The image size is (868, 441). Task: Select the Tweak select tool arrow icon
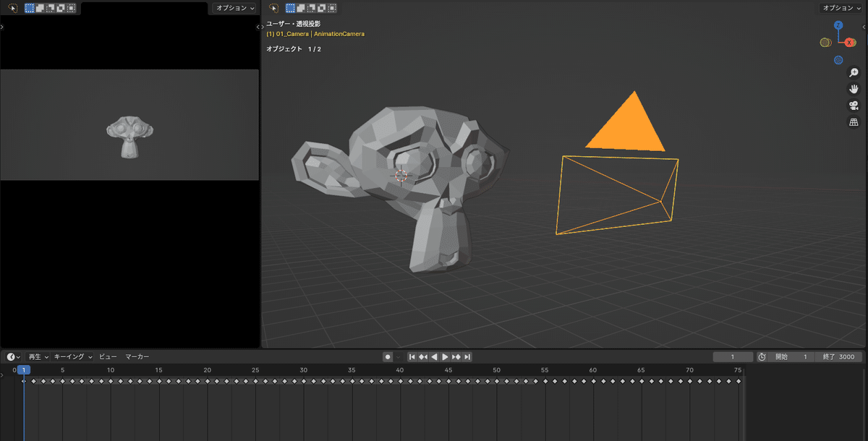273,7
